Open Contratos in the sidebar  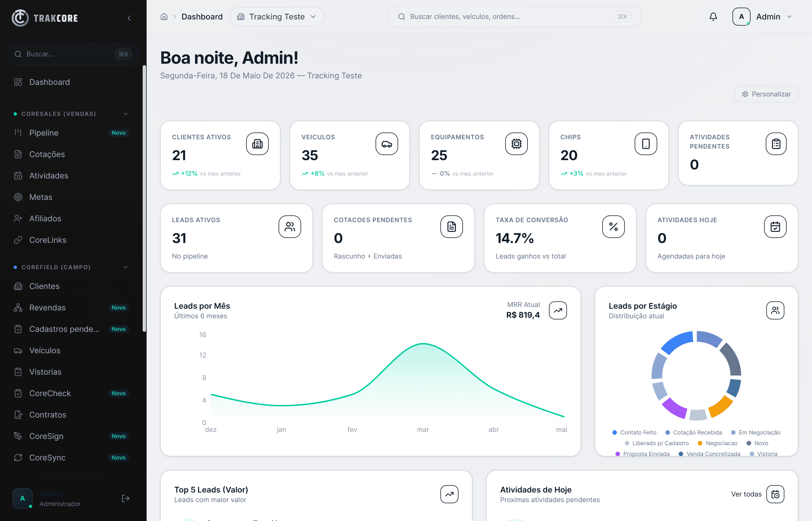click(x=71, y=415)
